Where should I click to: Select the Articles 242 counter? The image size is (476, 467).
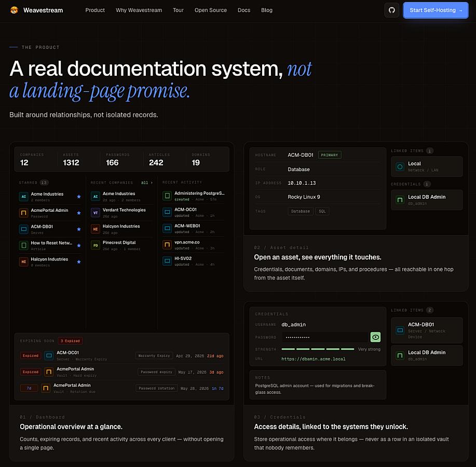(x=159, y=160)
